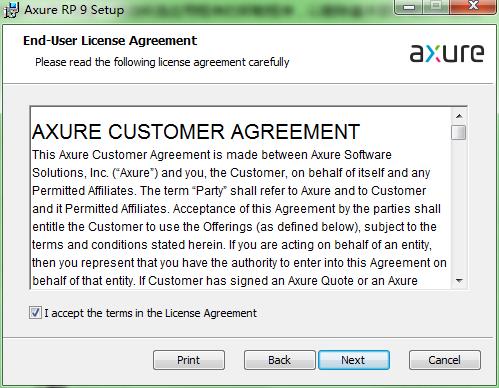Proceed with the Next button
Image resolution: width=499 pixels, height=388 pixels.
pos(354,360)
